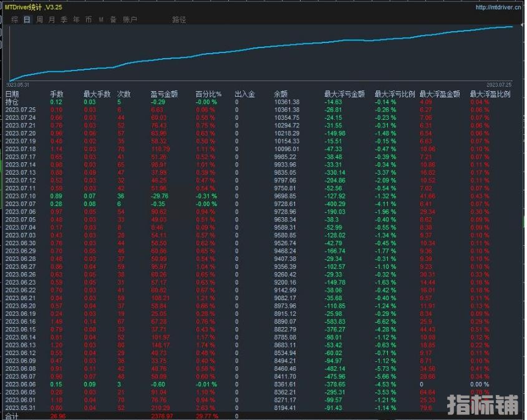Click the M tab button
The image size is (527, 420).
101,19
